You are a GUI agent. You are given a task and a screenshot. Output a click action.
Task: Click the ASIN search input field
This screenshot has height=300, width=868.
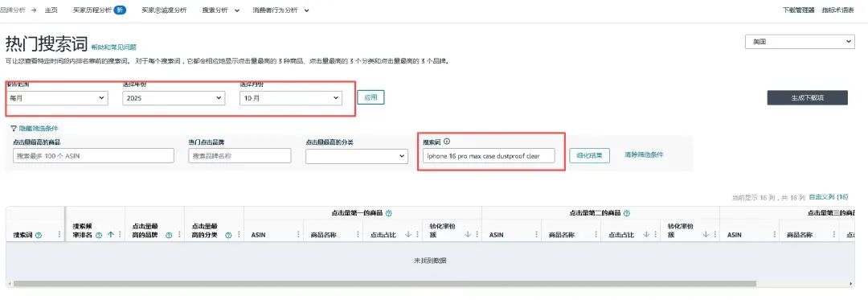[x=93, y=156]
